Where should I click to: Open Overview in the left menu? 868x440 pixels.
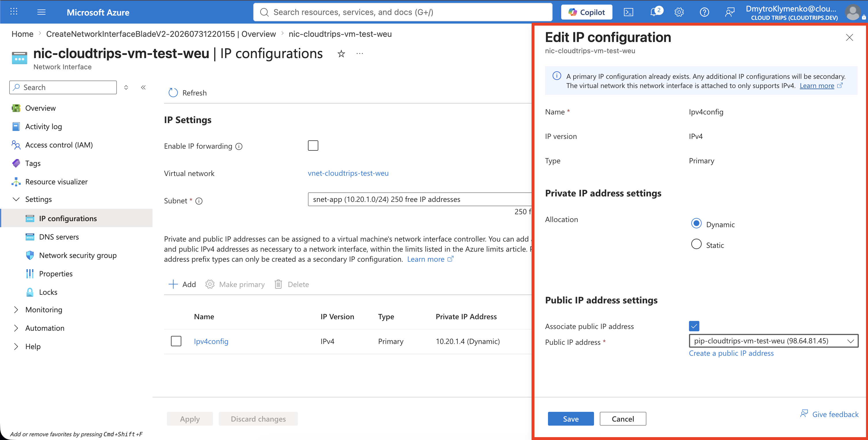[40, 108]
